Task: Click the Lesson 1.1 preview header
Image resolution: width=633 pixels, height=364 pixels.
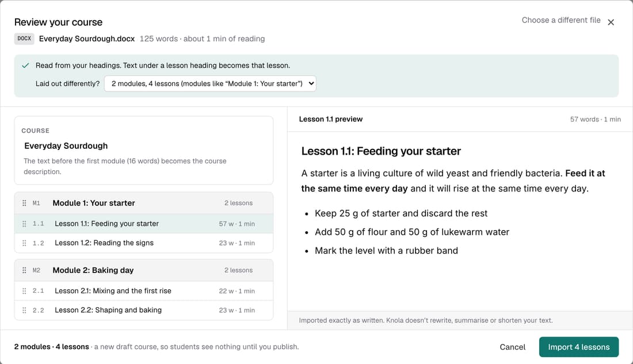Action: point(331,119)
